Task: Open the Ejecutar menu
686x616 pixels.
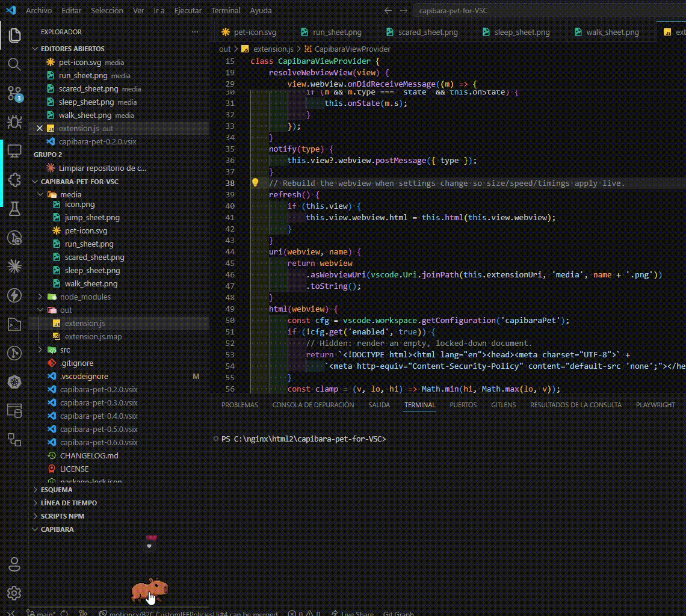Action: tap(188, 10)
